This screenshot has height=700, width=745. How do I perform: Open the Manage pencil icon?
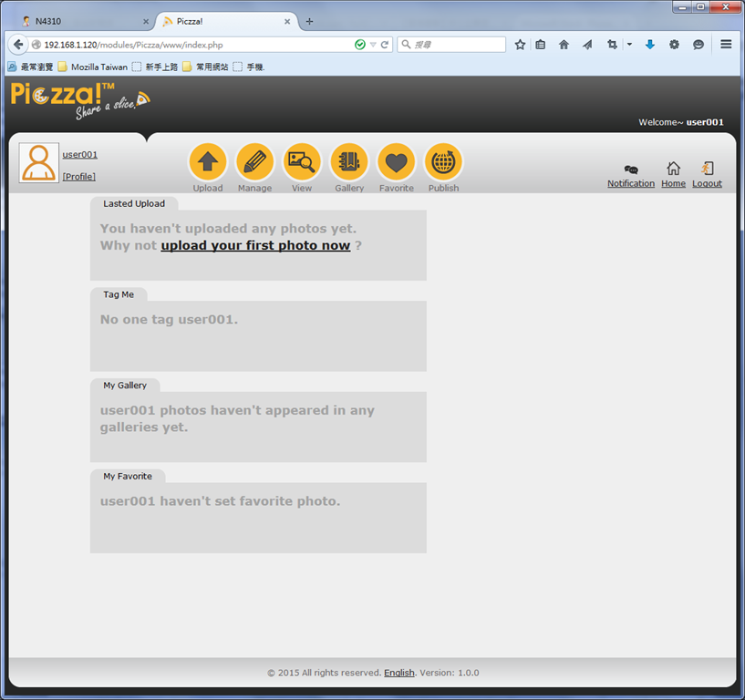click(254, 161)
